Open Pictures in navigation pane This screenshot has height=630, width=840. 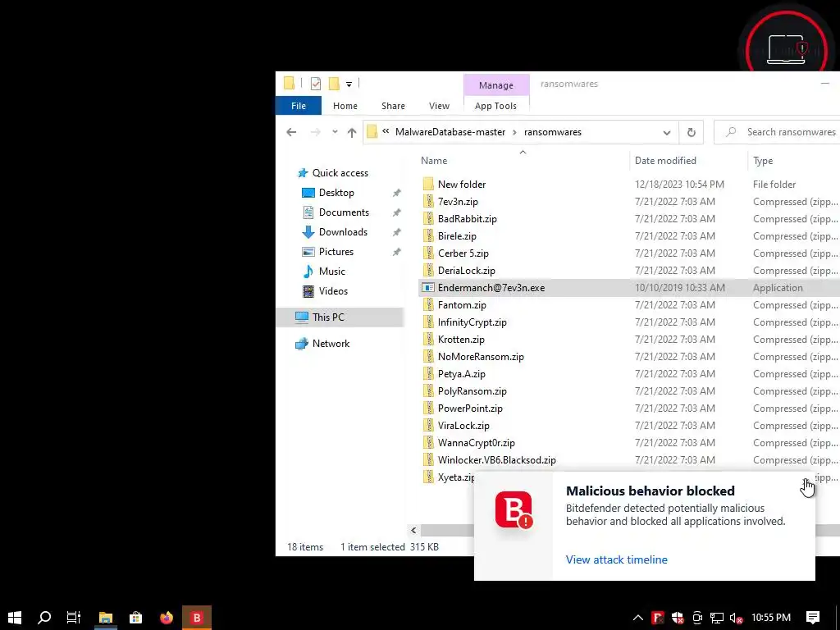[336, 252]
